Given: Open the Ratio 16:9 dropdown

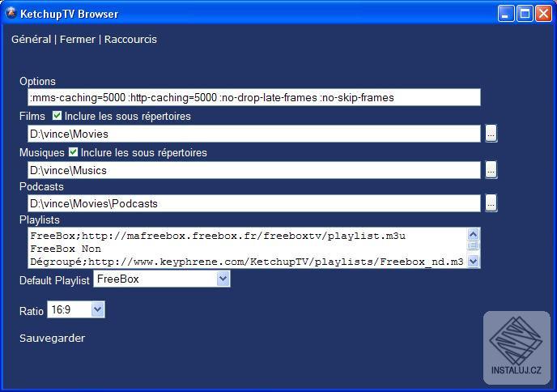Looking at the screenshot, I should point(97,309).
